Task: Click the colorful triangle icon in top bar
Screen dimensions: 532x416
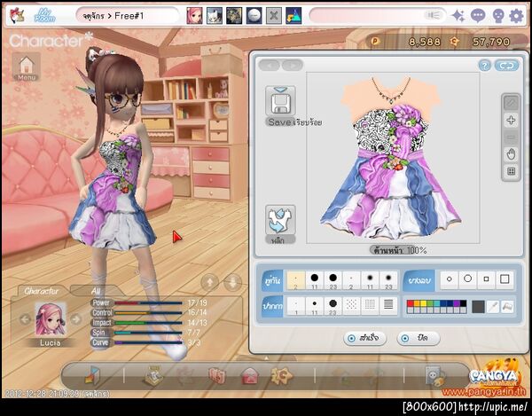Action: (x=293, y=16)
